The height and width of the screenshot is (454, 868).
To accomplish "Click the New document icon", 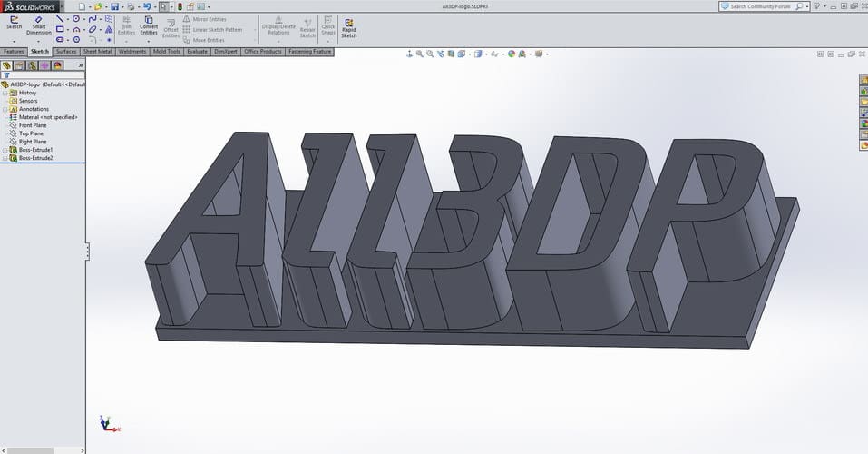I will 82,6.
